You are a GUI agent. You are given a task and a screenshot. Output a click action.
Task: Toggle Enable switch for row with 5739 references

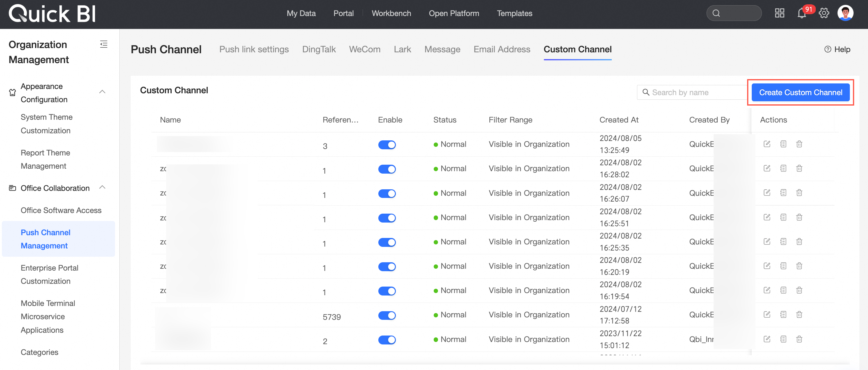[x=387, y=315]
